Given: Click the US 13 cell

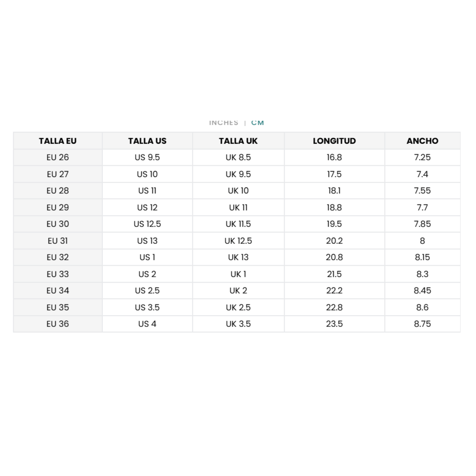Looking at the screenshot, I should point(147,241).
